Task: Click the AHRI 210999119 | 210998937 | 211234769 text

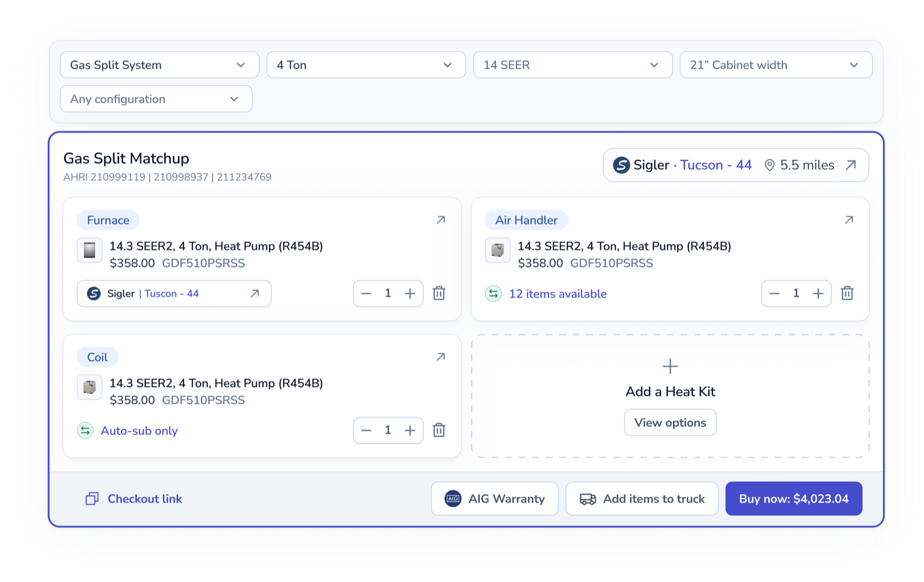Action: click(167, 177)
